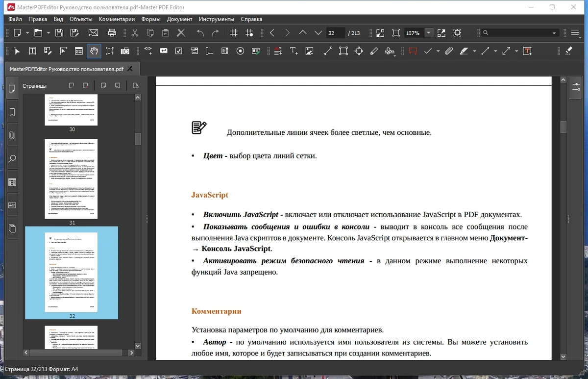
Task: Expand the arrow measurement dropdown
Action: click(x=517, y=51)
